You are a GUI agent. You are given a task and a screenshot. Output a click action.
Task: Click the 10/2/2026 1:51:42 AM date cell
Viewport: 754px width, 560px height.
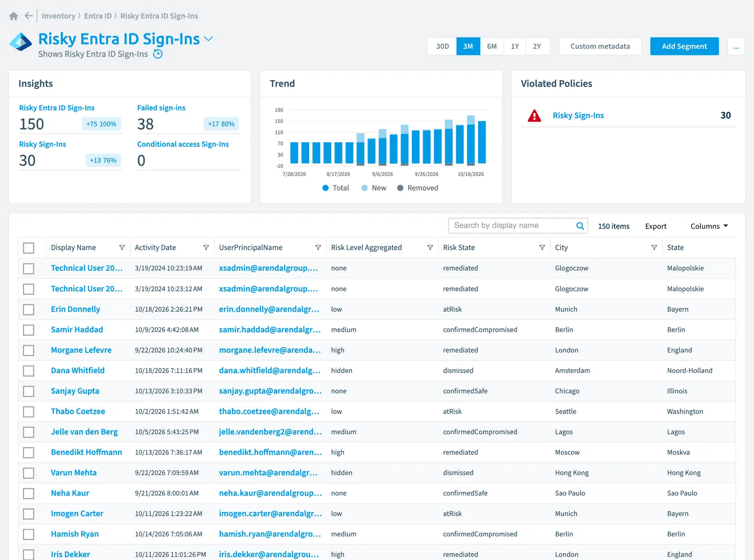(x=166, y=412)
